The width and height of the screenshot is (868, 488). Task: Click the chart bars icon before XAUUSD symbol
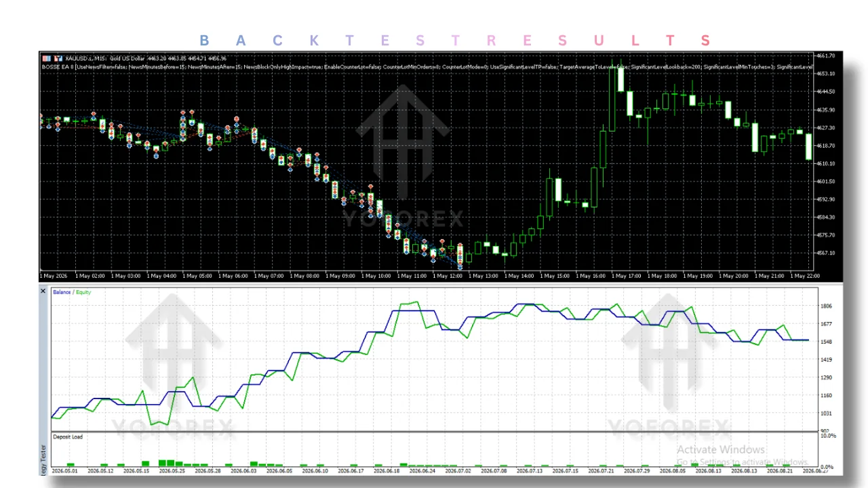pos(58,59)
